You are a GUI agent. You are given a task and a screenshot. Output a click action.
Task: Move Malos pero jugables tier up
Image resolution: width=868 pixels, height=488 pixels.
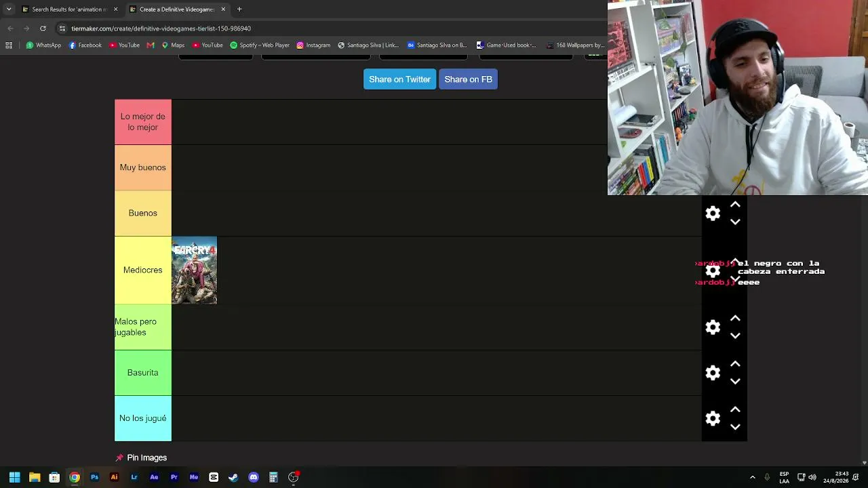[735, 319]
